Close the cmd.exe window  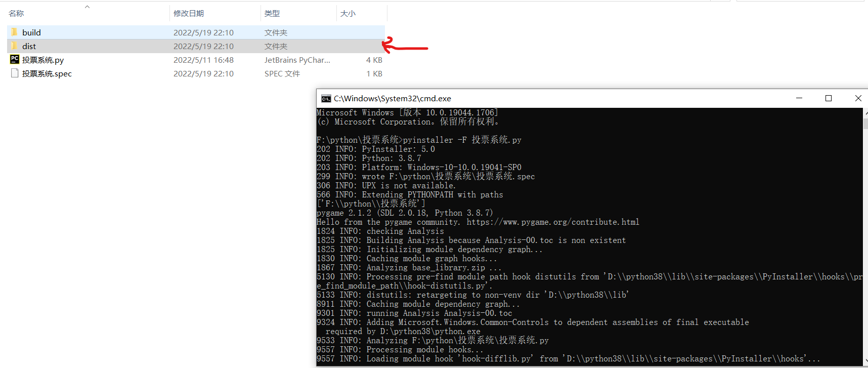[x=858, y=98]
